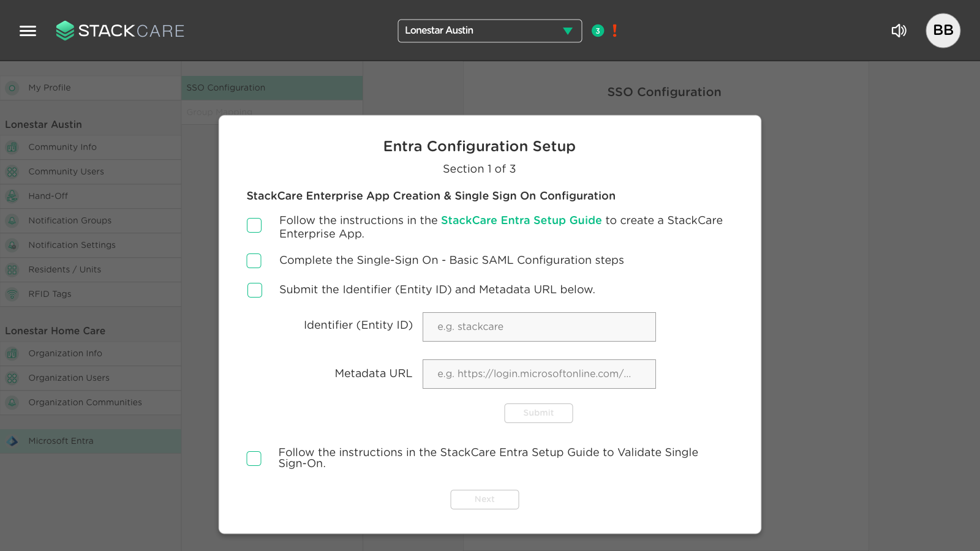Screen dimensions: 980x551
Task: Open Microsoft Entra in the sidebar
Action: point(91,441)
